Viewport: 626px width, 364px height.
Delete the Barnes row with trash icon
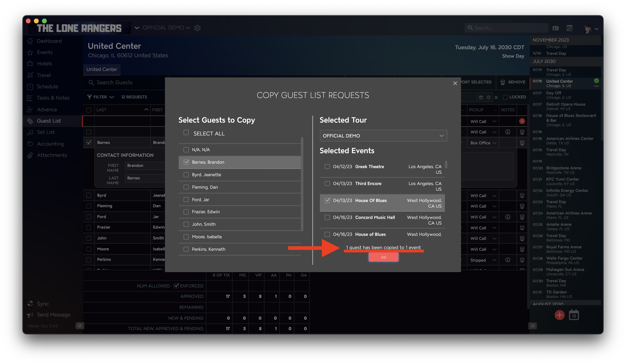(x=522, y=143)
